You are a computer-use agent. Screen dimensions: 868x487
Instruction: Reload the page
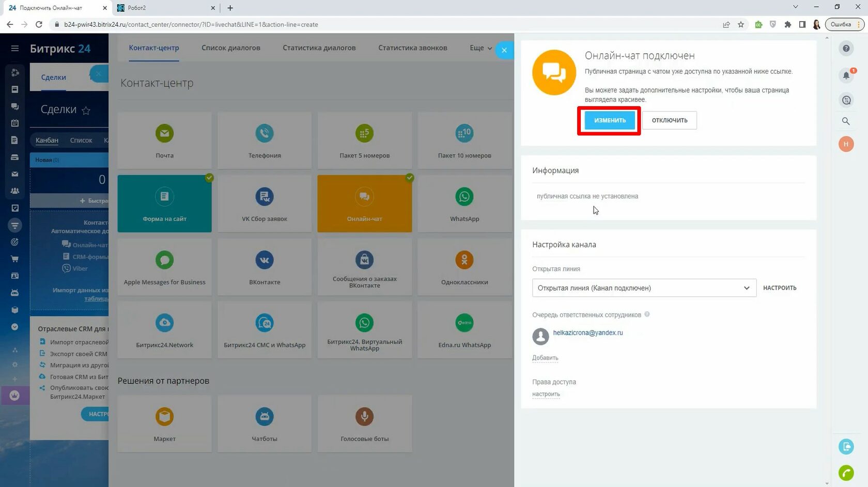[x=39, y=24]
